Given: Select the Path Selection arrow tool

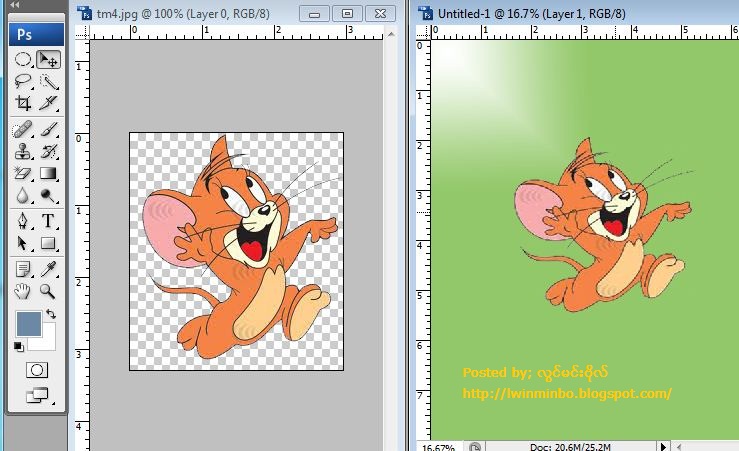Looking at the screenshot, I should (23, 243).
